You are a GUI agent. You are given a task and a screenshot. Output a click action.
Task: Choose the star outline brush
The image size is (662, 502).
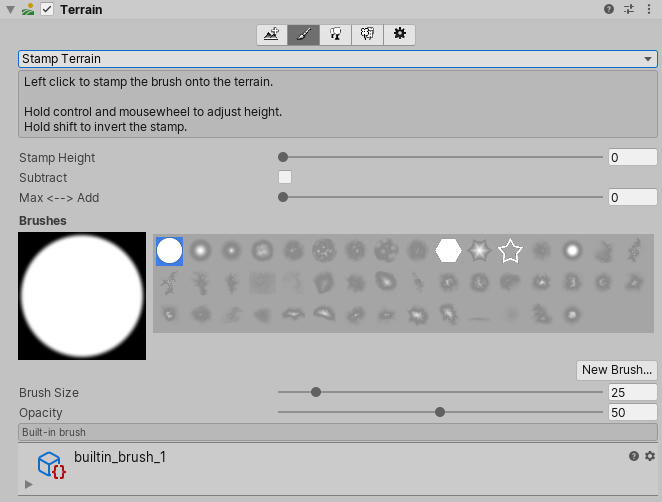[511, 251]
